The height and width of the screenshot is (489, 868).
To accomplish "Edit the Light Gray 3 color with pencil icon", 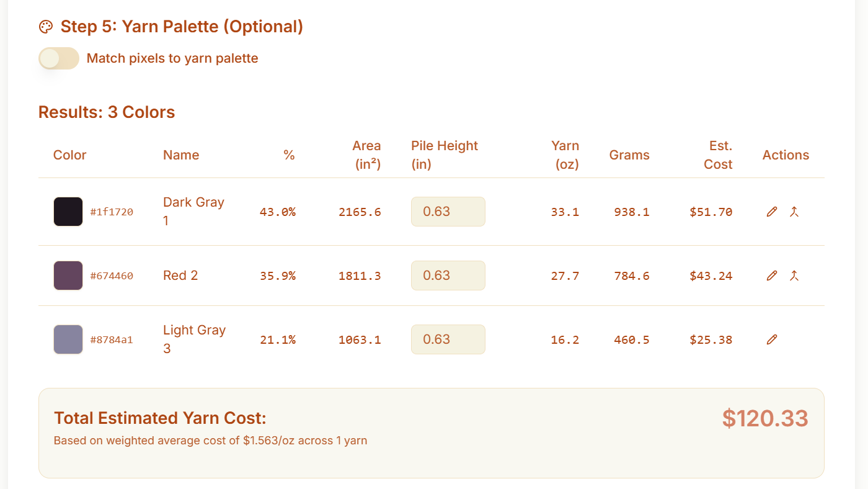I will 771,339.
